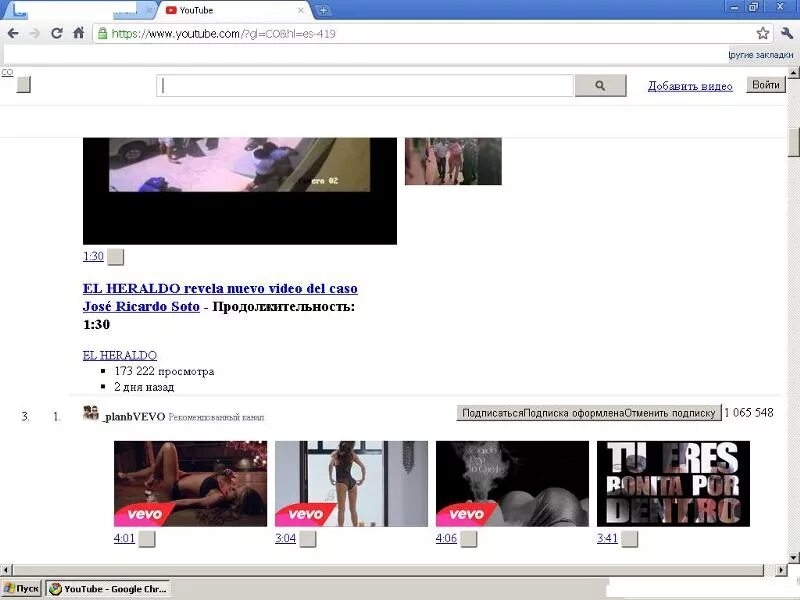Click the 3:04 duration link
Viewport: 800px width, 600px height.
click(285, 538)
